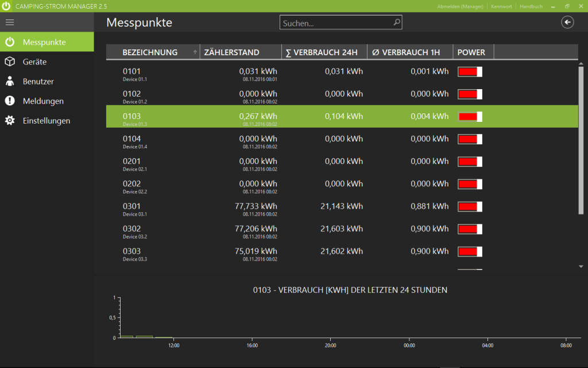Click the Device 03.1 sublabel
This screenshot has width=588, height=368.
pyautogui.click(x=135, y=214)
